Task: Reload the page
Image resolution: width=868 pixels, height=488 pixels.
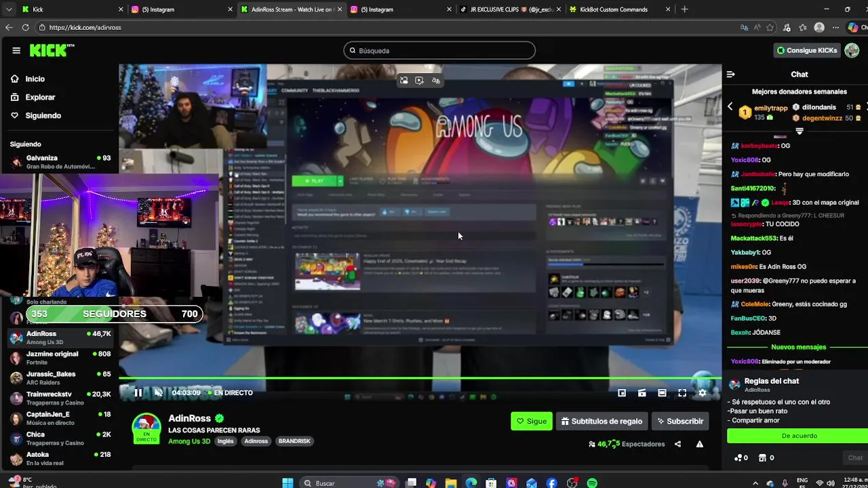Action: (25, 28)
